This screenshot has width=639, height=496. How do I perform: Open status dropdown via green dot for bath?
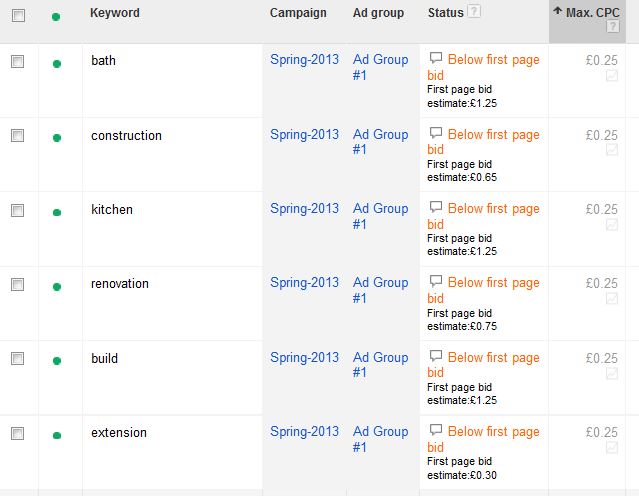pos(57,64)
